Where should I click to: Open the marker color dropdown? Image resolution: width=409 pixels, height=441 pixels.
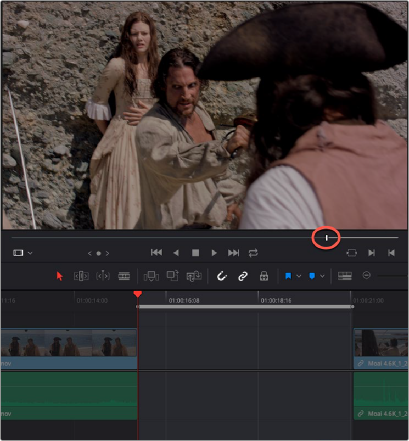click(322, 276)
